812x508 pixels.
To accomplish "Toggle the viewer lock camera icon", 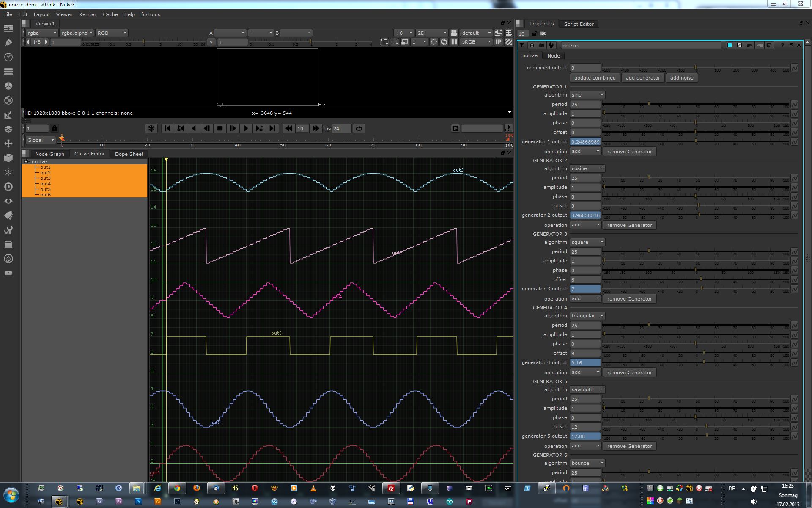I will click(x=454, y=33).
